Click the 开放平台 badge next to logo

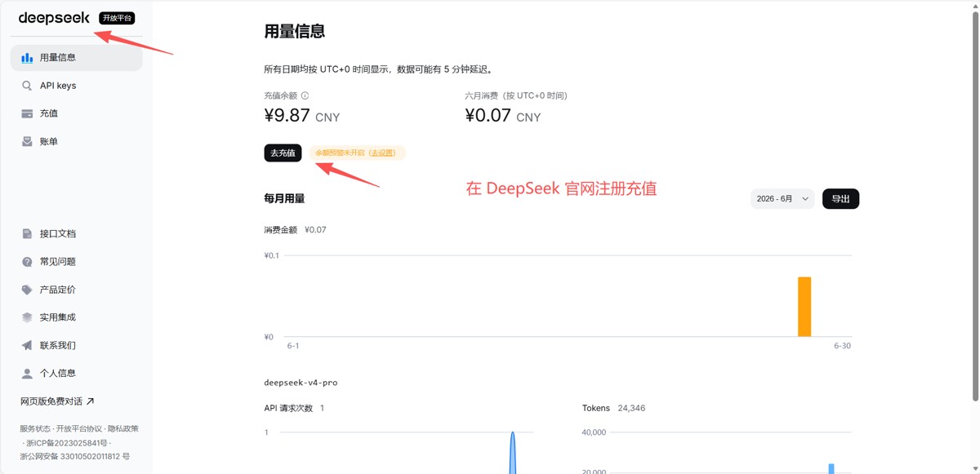(117, 18)
